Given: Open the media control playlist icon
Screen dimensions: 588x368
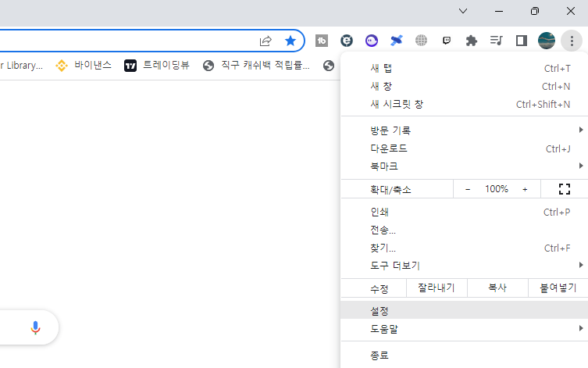Looking at the screenshot, I should coord(496,41).
